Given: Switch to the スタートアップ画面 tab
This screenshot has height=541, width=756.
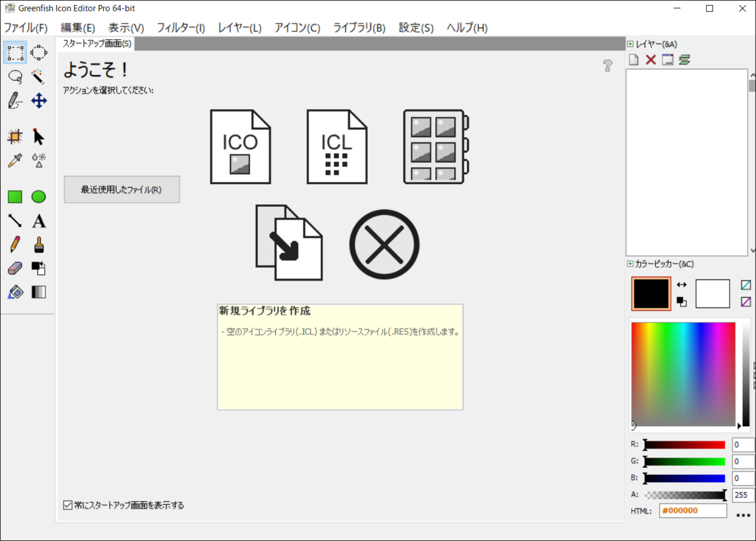Looking at the screenshot, I should [95, 44].
